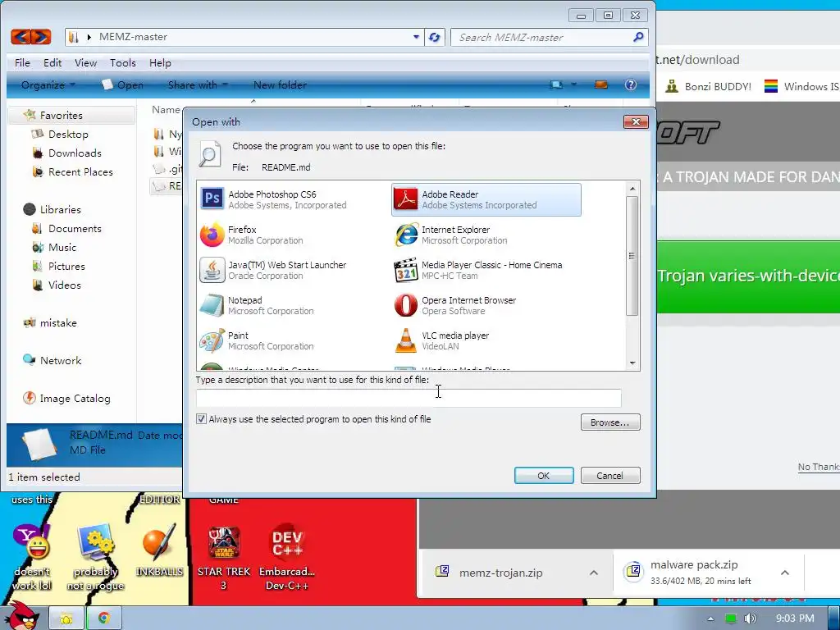The width and height of the screenshot is (840, 630).
Task: Click the Angry Birds Start button
Action: pos(22,616)
